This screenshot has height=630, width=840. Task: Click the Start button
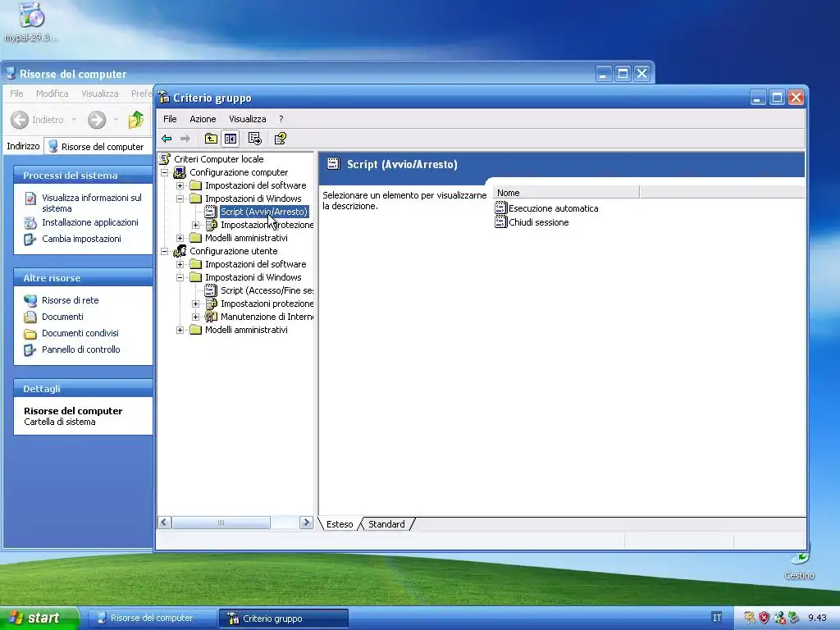tap(39, 618)
